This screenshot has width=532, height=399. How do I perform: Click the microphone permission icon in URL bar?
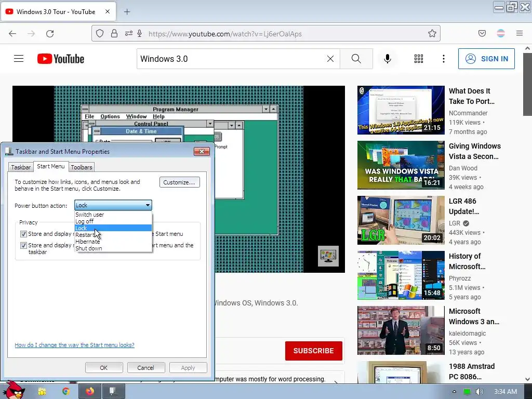[x=139, y=34]
